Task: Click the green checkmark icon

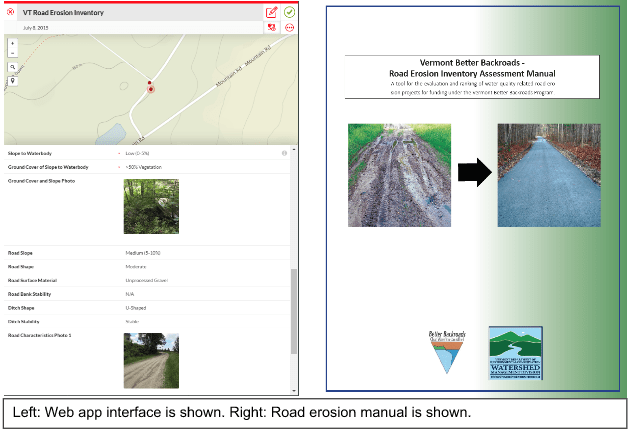Action: [289, 12]
